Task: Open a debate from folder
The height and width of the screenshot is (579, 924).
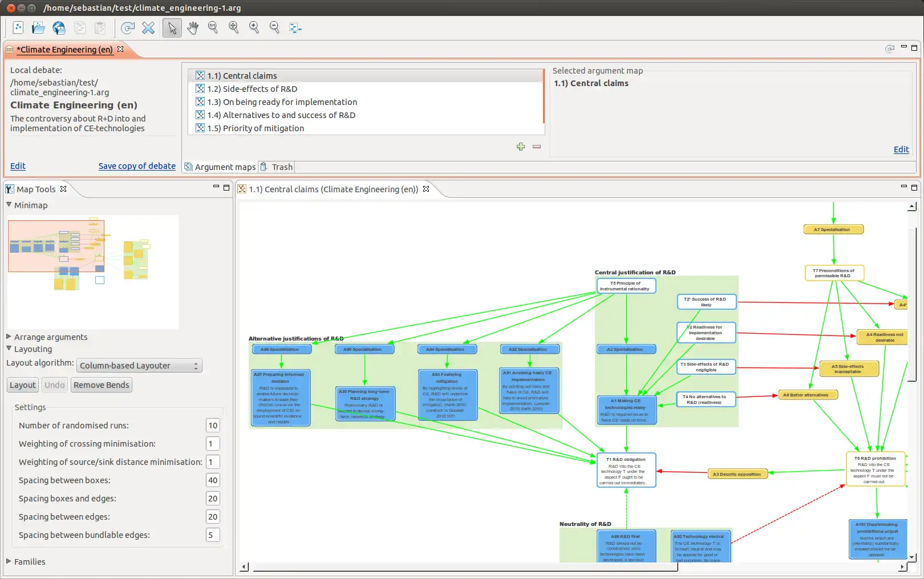Action: (38, 27)
